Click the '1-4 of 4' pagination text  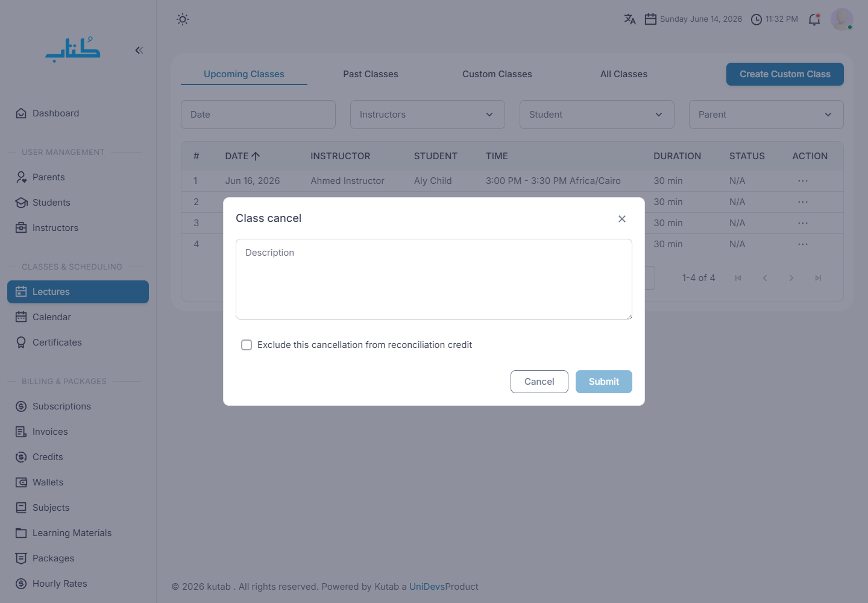tap(699, 278)
